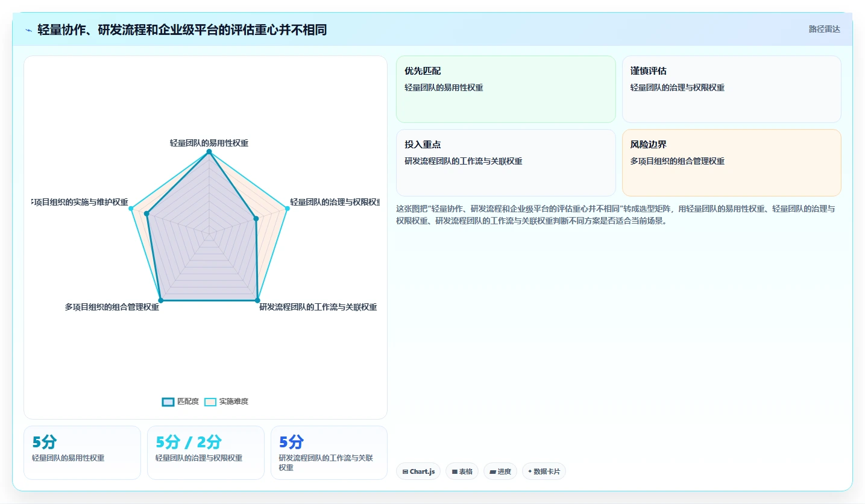Image resolution: width=865 pixels, height=504 pixels.
Task: Open the 投入重点 card
Action: [506, 163]
